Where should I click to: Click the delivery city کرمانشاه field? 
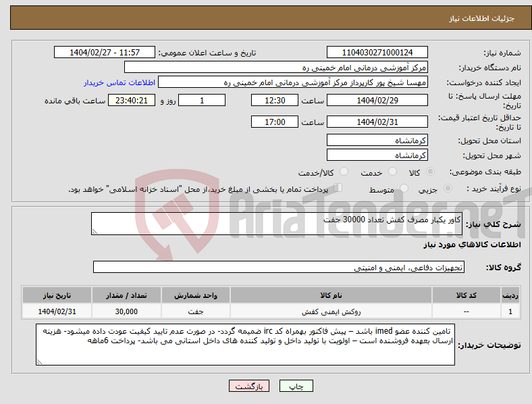point(377,155)
